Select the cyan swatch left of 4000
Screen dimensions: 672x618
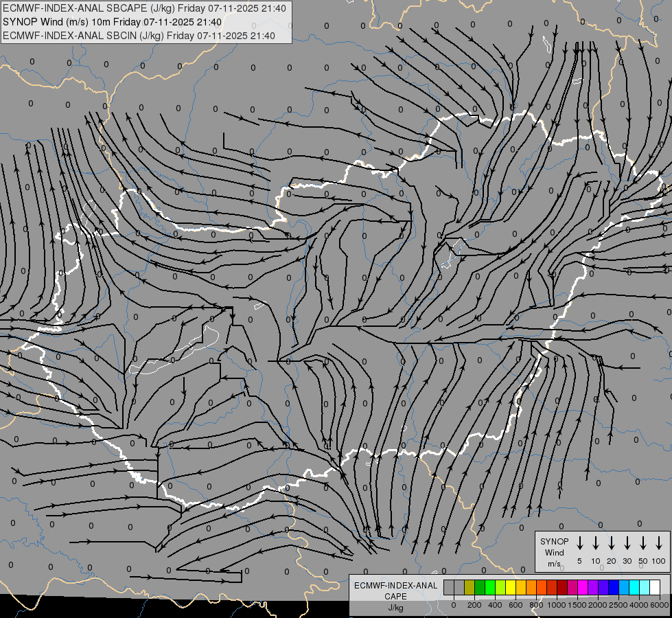[x=635, y=587]
